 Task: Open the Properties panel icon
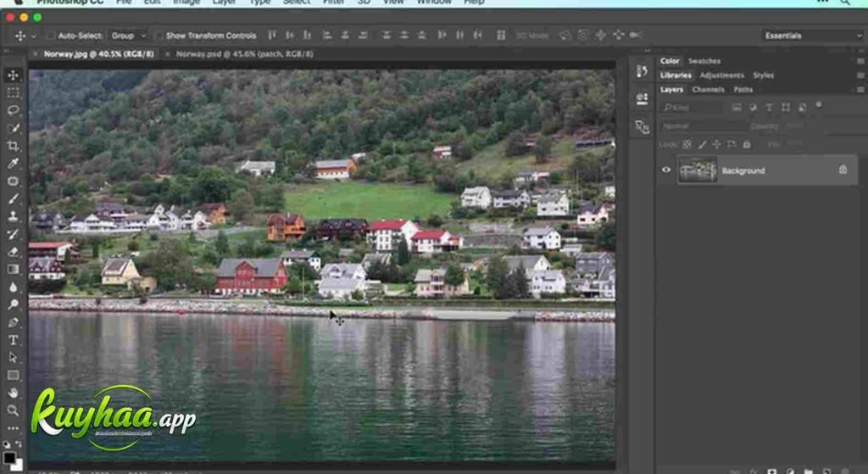pyautogui.click(x=642, y=99)
